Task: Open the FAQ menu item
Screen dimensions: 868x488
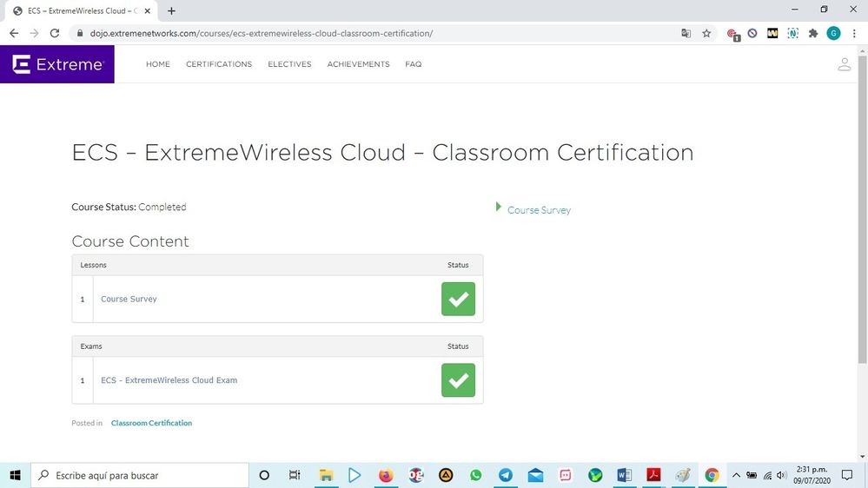Action: tap(413, 64)
